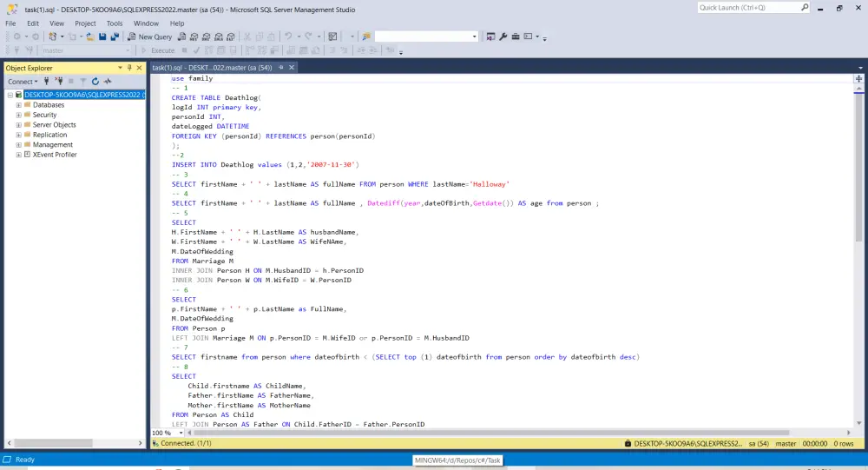This screenshot has width=868, height=470.
Task: Click the Execute query button
Action: tap(157, 50)
